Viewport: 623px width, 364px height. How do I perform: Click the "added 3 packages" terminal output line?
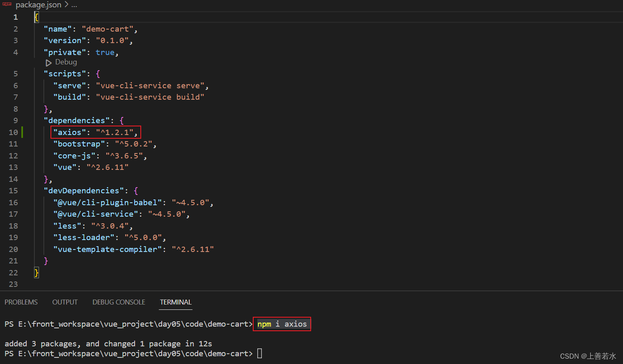[x=108, y=344]
